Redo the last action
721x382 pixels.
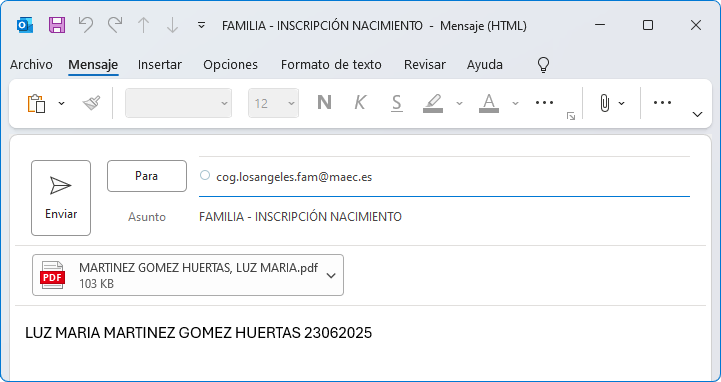(115, 25)
